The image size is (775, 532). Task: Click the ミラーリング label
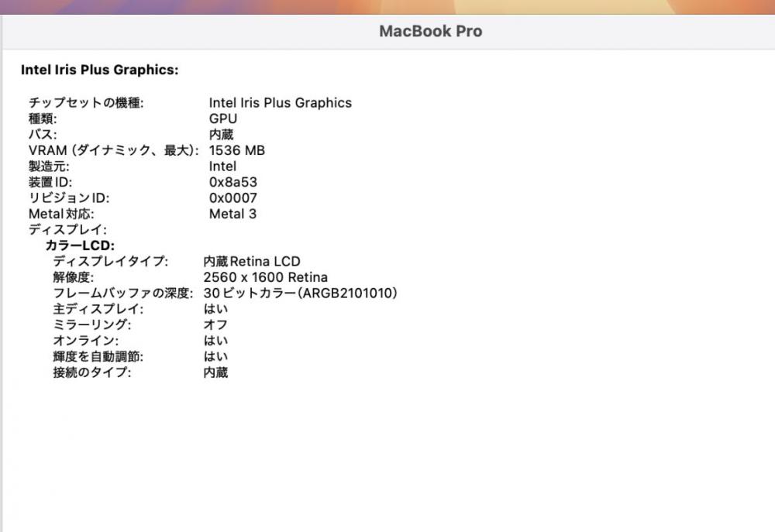tap(92, 324)
